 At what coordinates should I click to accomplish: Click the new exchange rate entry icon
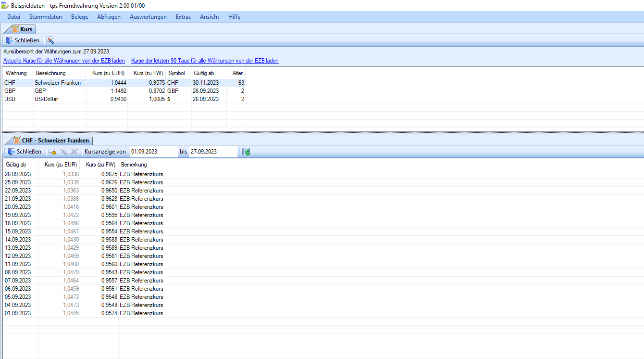click(x=52, y=152)
